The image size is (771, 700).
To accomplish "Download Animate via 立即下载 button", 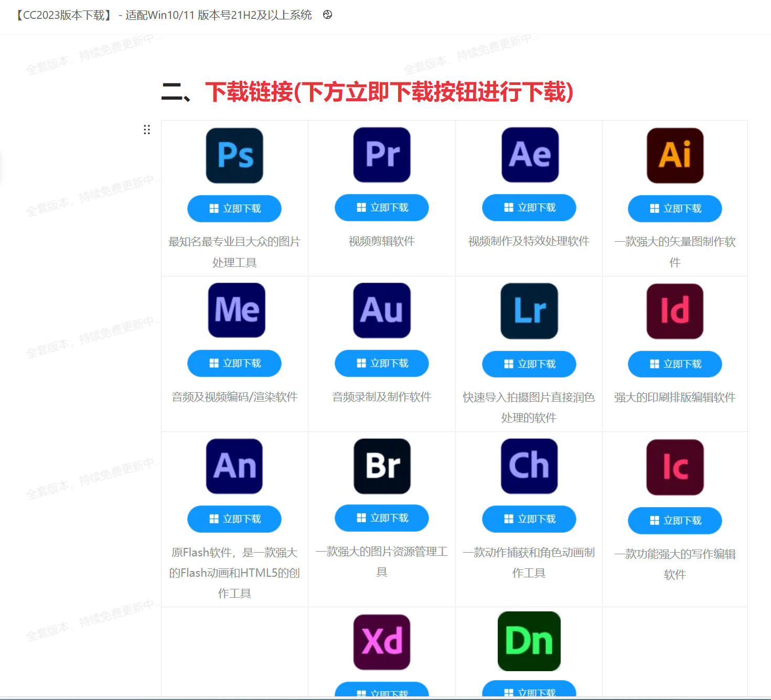I will 234,519.
